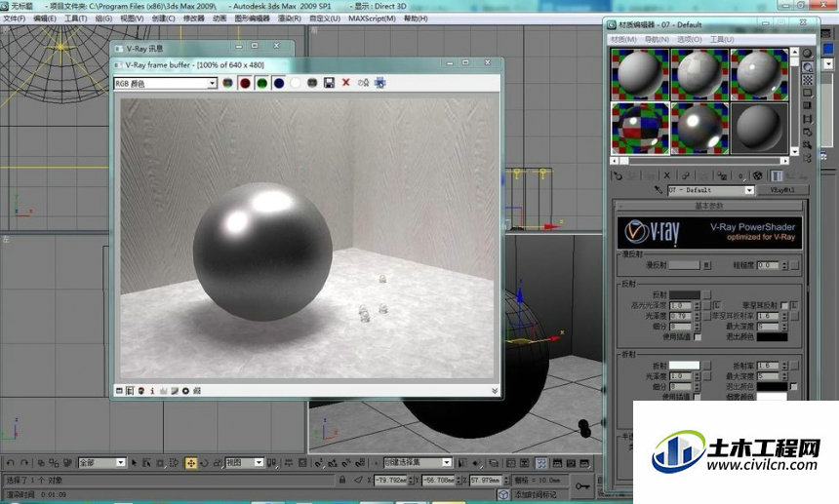Image resolution: width=839 pixels, height=504 pixels.
Task: Click info 'i' icon in frame buffer footer
Action: point(152,391)
